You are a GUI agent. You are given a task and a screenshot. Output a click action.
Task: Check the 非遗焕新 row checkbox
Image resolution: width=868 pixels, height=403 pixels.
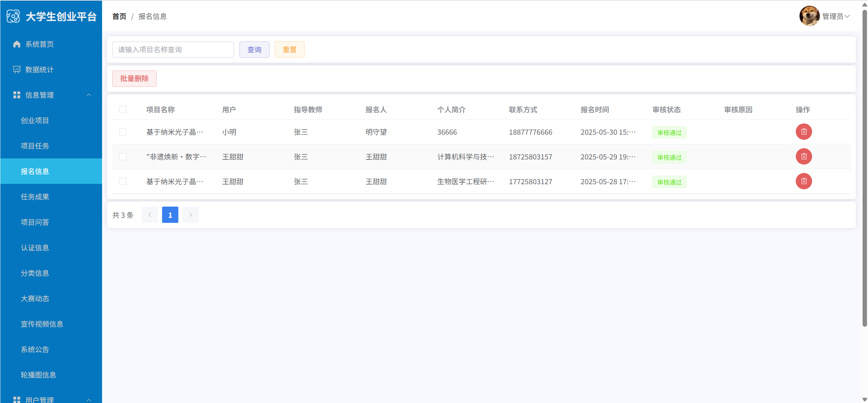[123, 156]
